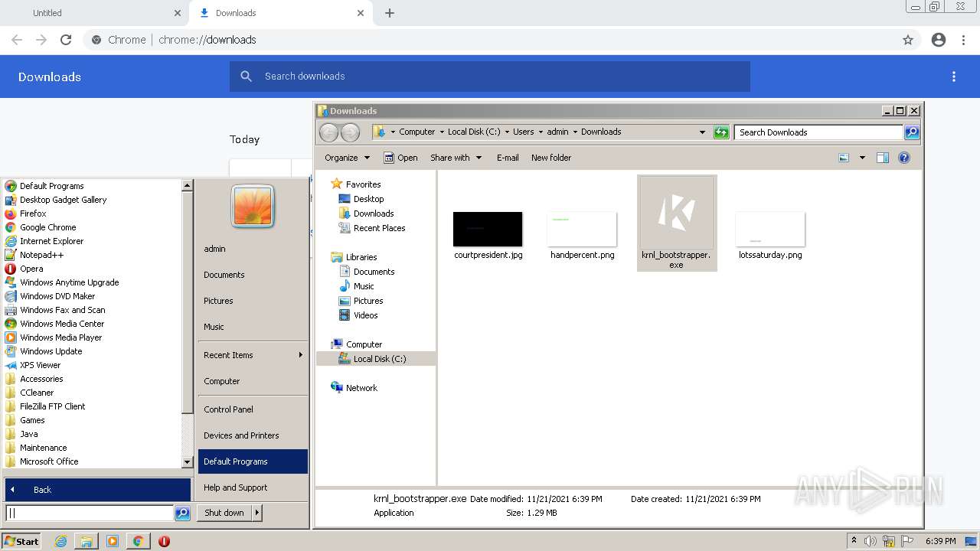Click the Shut down button
Screen dimensions: 980x551
[224, 513]
